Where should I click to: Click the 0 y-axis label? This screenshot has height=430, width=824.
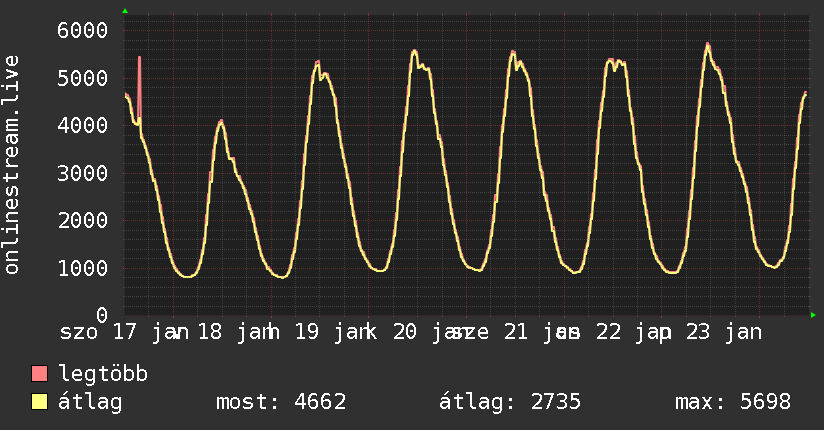pyautogui.click(x=102, y=315)
